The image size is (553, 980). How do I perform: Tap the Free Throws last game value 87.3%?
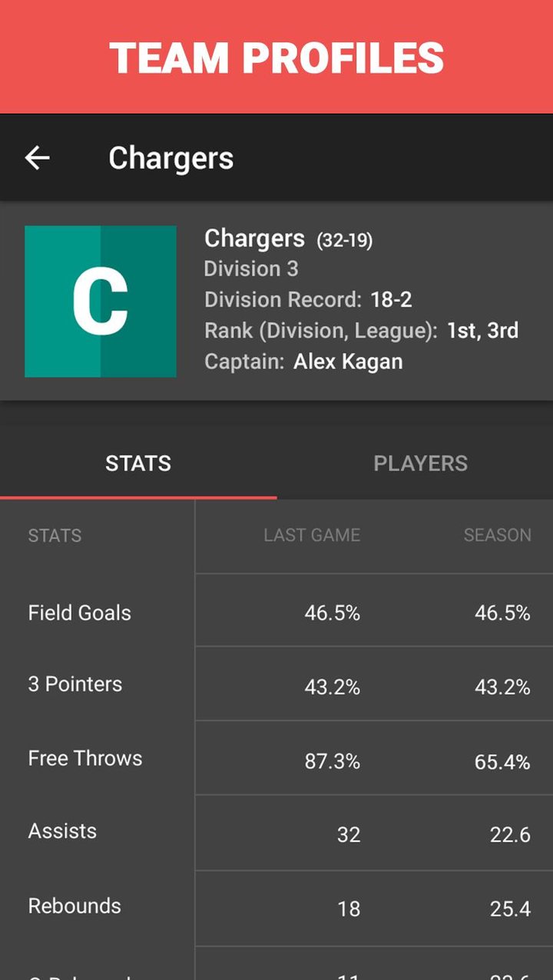(333, 761)
